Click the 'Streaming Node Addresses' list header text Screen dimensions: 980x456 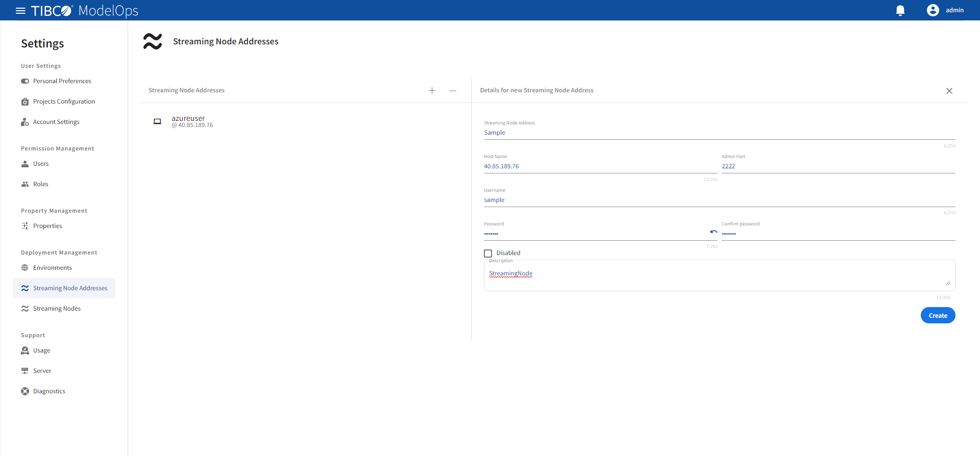[x=186, y=90]
